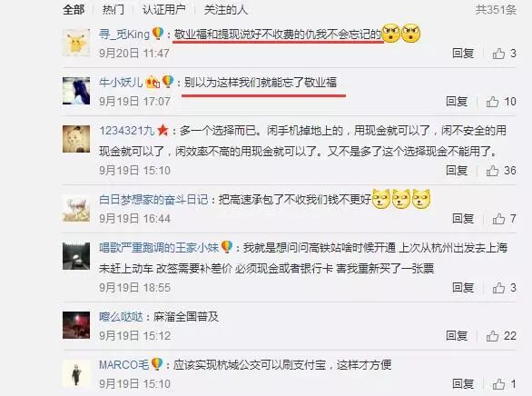
Task: Reply to 寻_觅King's comment
Action: coord(463,54)
